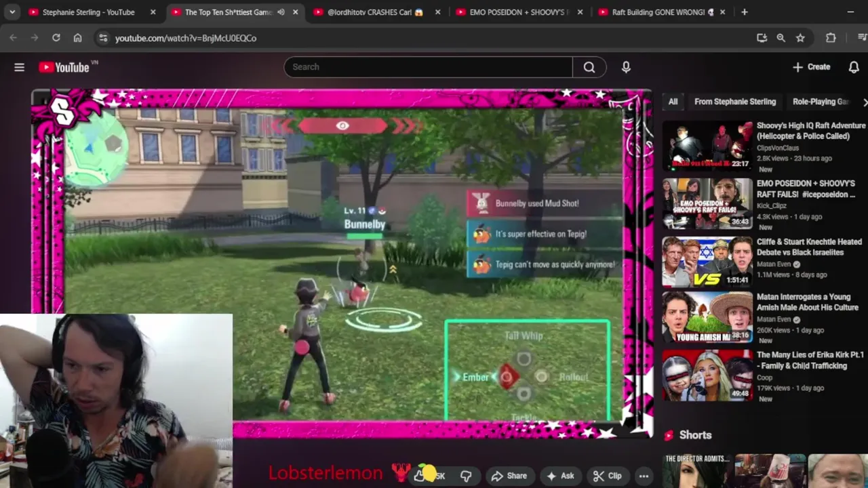Bookmark this page with the star
This screenshot has width=868, height=488.
[x=800, y=38]
